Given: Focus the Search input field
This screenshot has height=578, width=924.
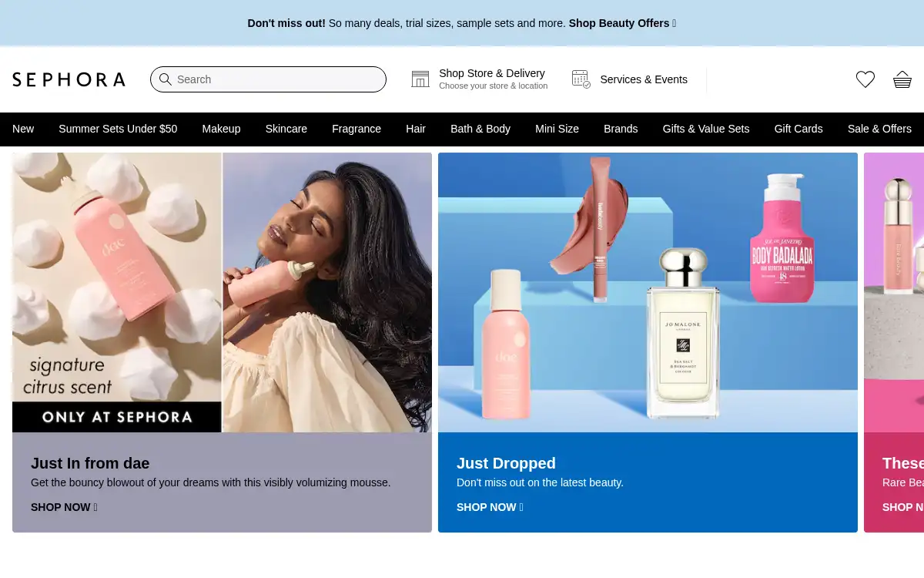Looking at the screenshot, I should pos(268,79).
